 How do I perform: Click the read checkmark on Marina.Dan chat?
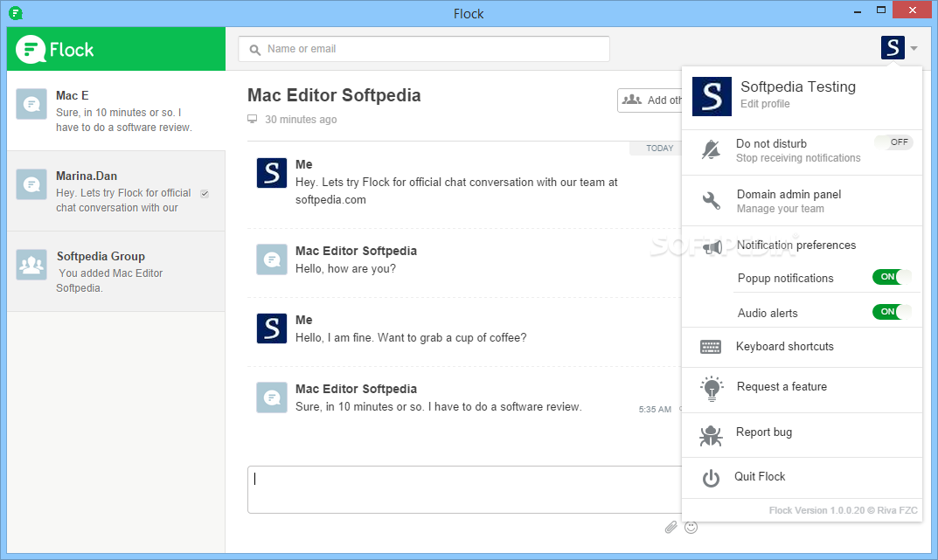pyautogui.click(x=205, y=194)
